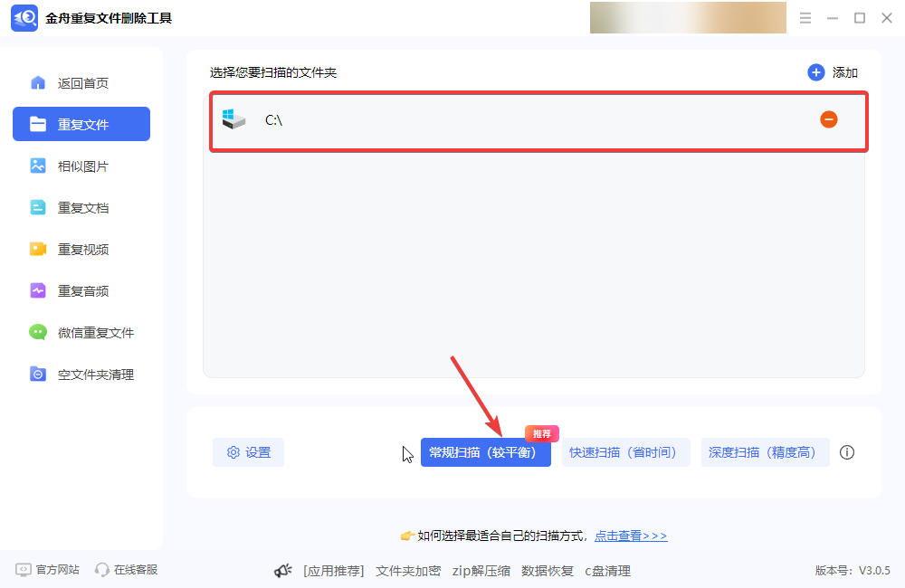Viewport: 905px width, 588px height.
Task: Open 微信重复文件 section
Action: [x=81, y=333]
